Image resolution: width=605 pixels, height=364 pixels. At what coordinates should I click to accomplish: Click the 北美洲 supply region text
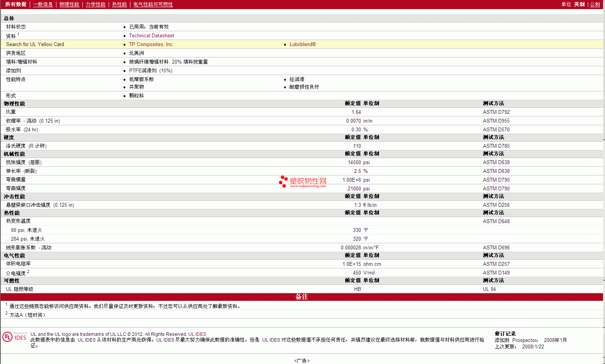pos(136,53)
